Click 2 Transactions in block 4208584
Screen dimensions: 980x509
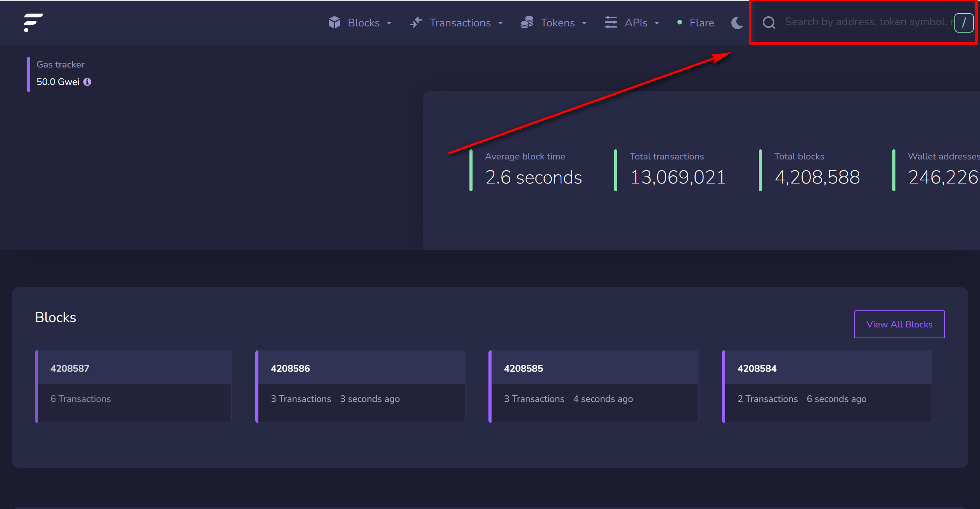(x=767, y=399)
